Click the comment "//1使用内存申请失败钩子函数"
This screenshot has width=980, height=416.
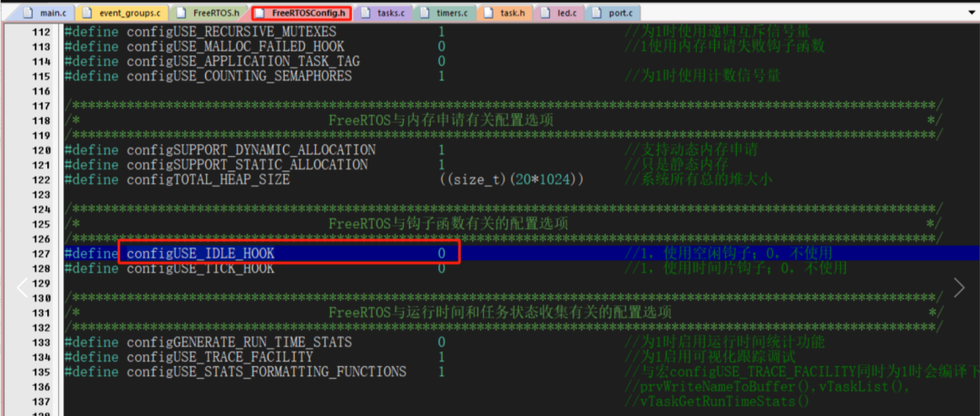[x=725, y=47]
